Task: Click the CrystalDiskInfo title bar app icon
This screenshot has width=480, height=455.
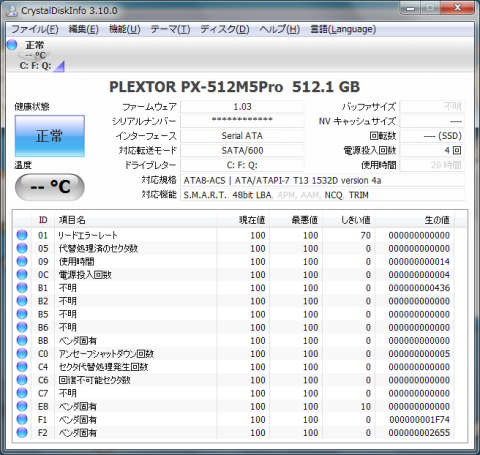Action: [x=12, y=10]
